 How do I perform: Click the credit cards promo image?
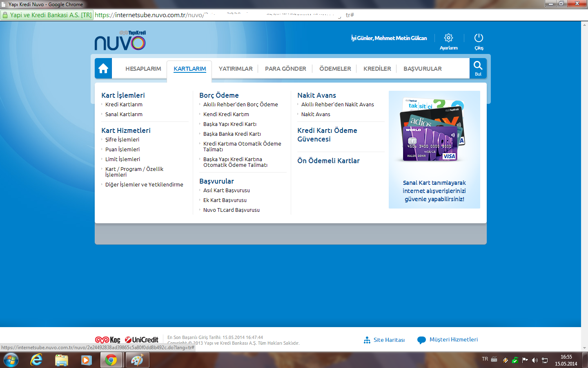tap(433, 130)
